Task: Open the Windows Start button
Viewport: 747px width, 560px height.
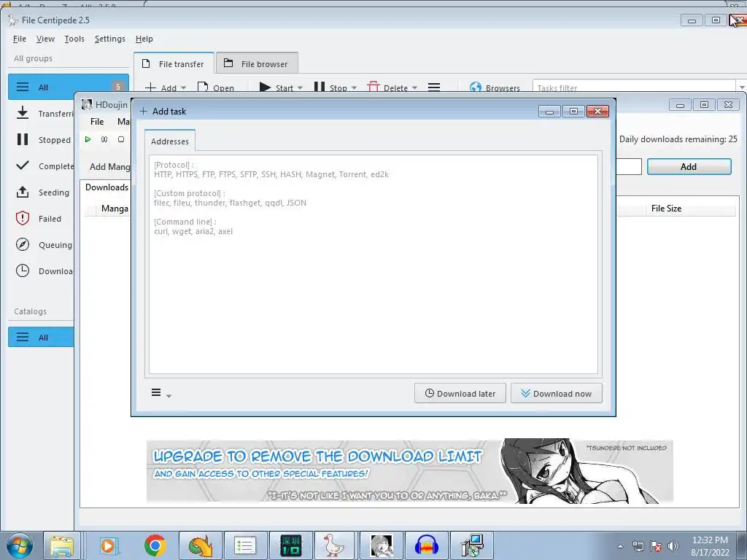Action: 19,545
